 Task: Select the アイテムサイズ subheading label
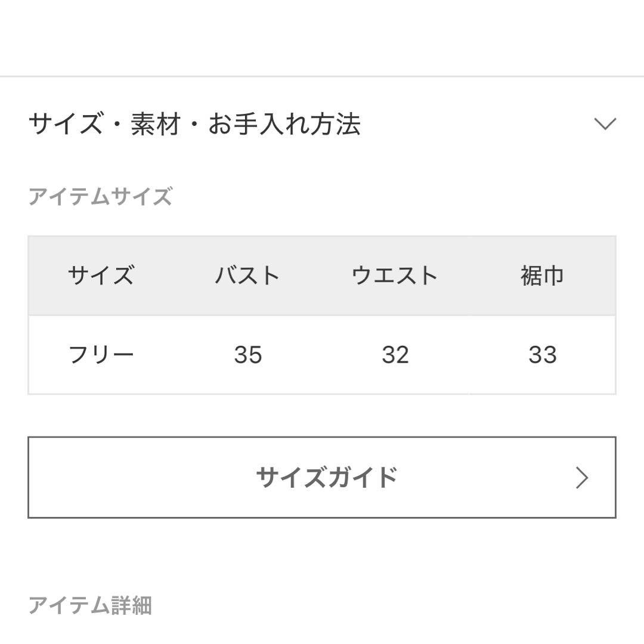(x=100, y=196)
